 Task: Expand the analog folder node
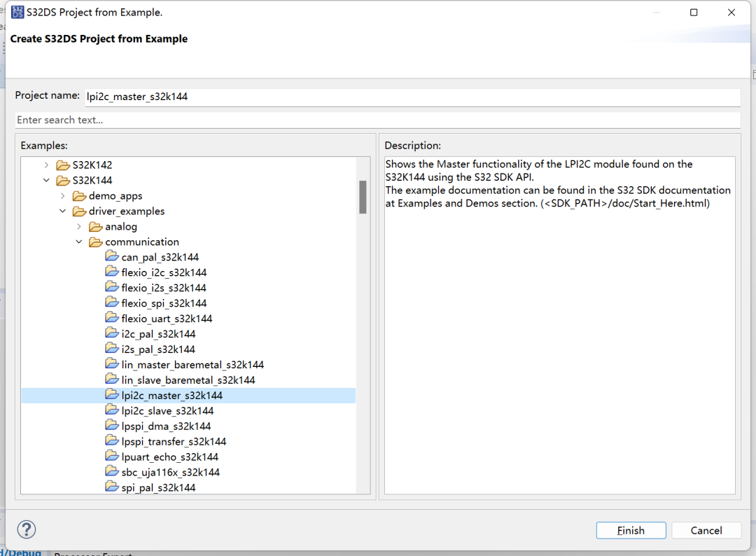(79, 227)
